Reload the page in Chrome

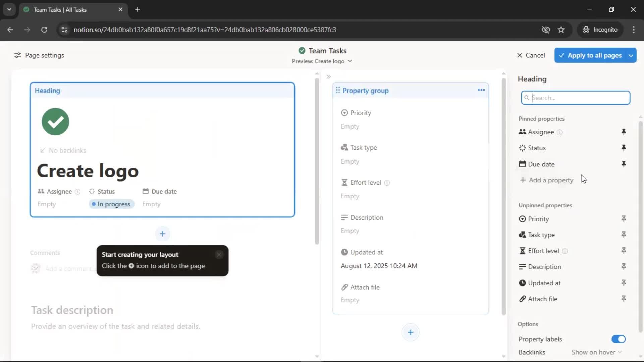point(44,29)
